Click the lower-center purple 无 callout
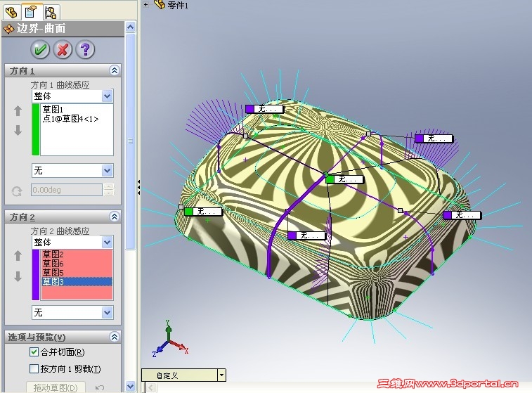The height and width of the screenshot is (393, 532). pyautogui.click(x=306, y=236)
